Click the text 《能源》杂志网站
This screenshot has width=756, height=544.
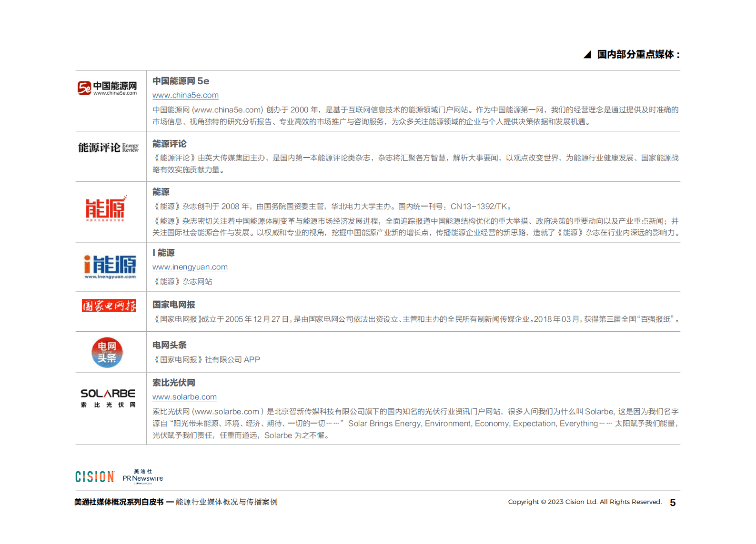pos(182,282)
